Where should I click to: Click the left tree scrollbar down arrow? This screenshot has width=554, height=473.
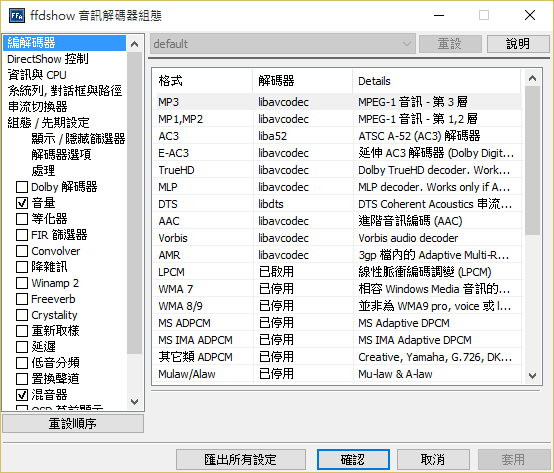(x=135, y=401)
